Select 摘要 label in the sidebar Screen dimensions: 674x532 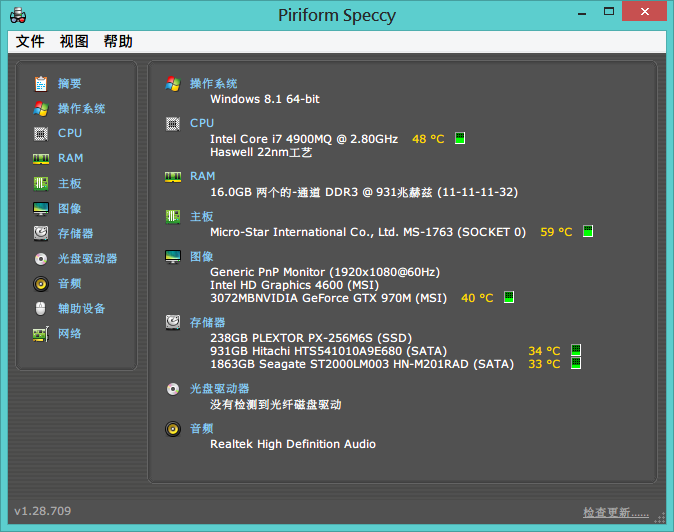(70, 83)
